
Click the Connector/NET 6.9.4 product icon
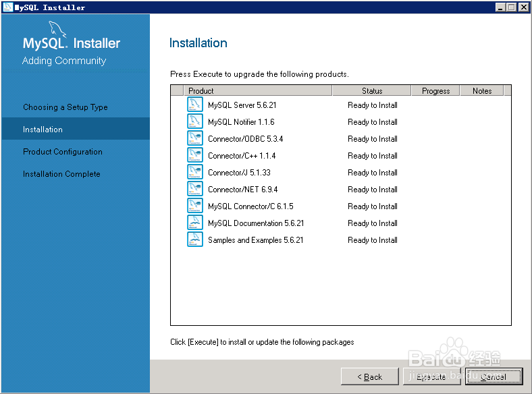[x=195, y=189]
